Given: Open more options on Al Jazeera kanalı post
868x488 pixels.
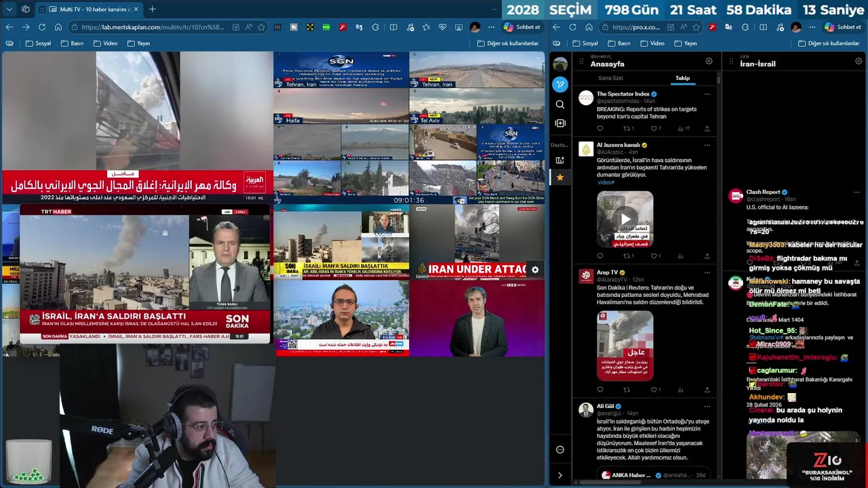Looking at the screenshot, I should click(707, 145).
